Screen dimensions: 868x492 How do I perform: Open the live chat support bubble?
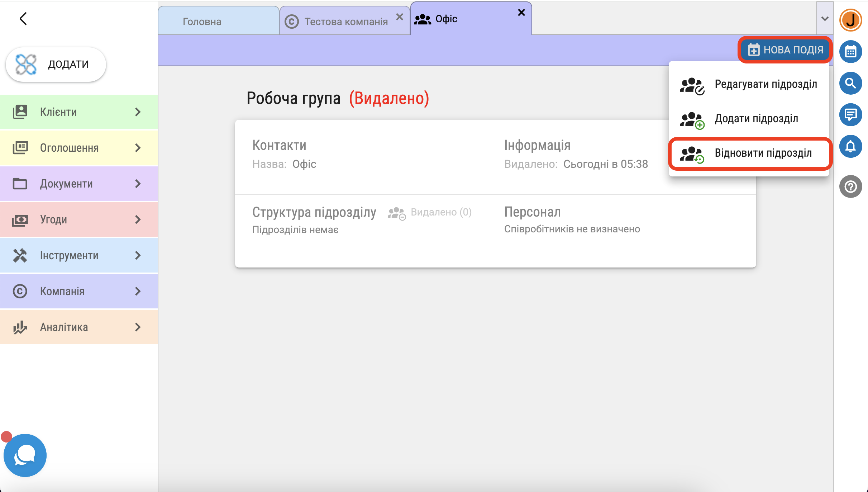25,455
